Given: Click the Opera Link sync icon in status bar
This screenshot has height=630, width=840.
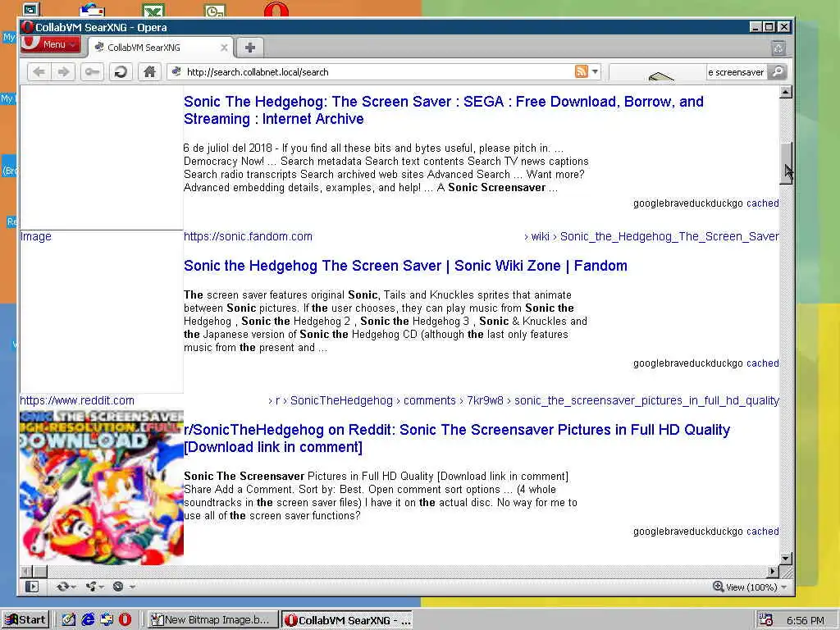Looking at the screenshot, I should (62, 587).
